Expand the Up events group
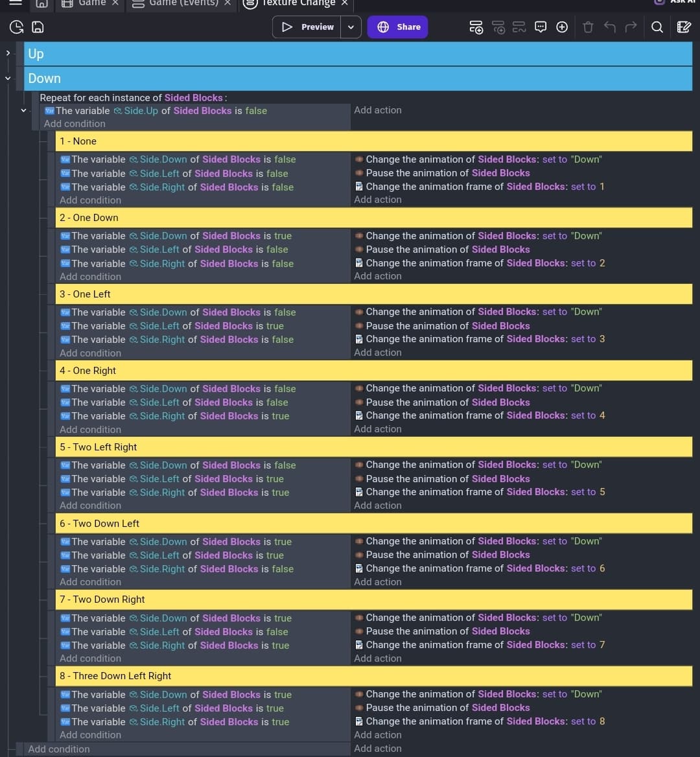Viewport: 700px width, 757px height. coord(8,52)
